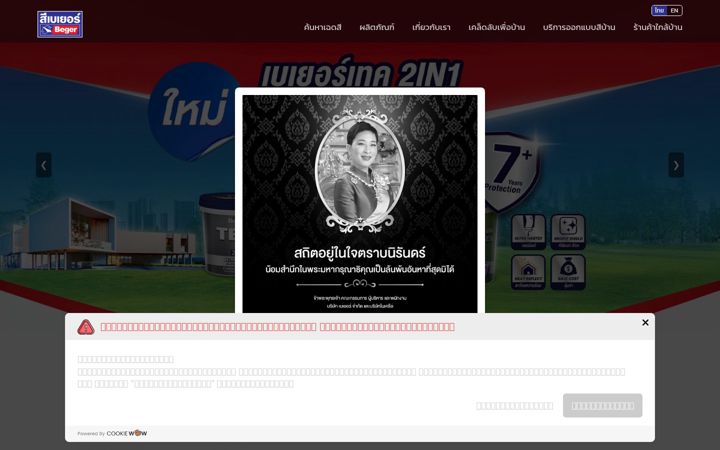
Task: Click the Save Cost money bag icon
Action: pos(568,272)
